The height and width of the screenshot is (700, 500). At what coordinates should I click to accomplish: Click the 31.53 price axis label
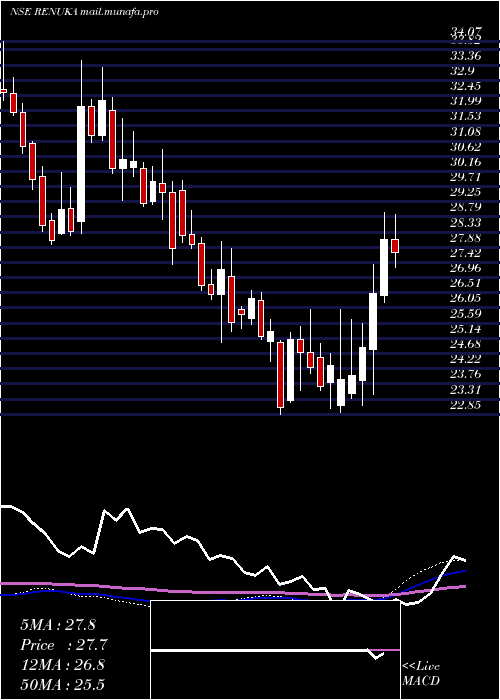[466, 117]
